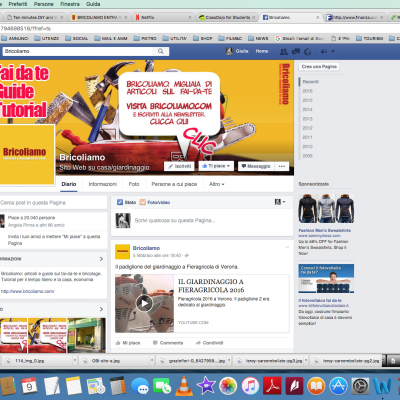
Task: Open the SHOP bookmarks folder
Action: tap(202, 38)
